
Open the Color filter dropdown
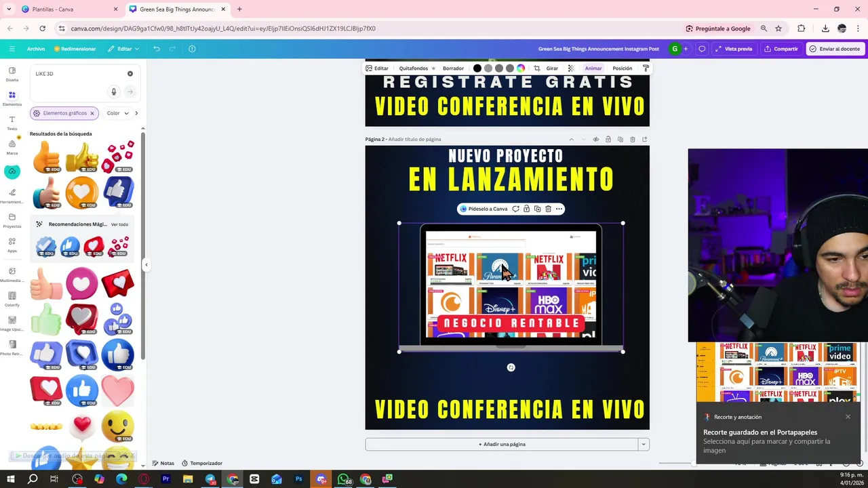tap(117, 113)
